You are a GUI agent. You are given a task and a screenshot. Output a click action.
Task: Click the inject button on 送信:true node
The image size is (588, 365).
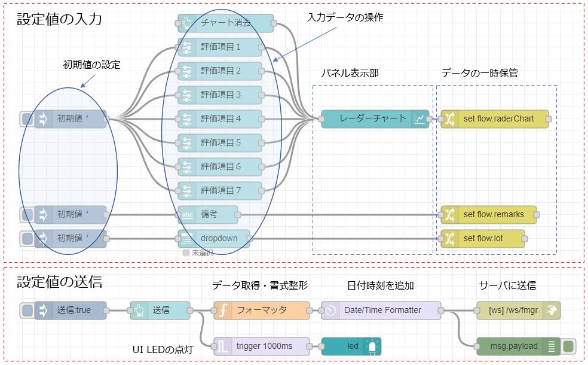tap(27, 310)
